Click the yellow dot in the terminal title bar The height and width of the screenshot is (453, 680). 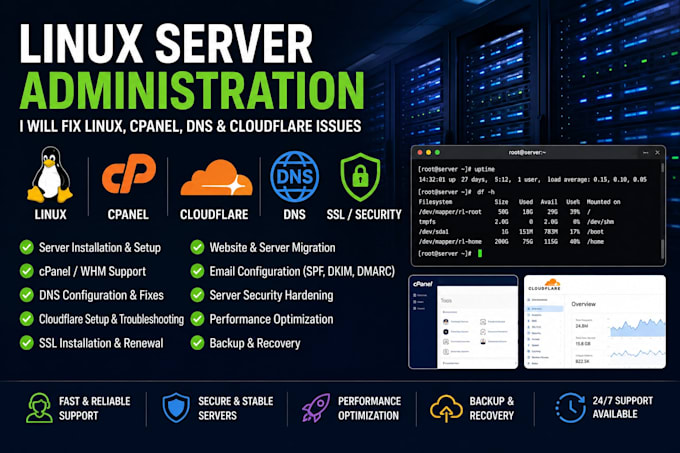pyautogui.click(x=428, y=153)
